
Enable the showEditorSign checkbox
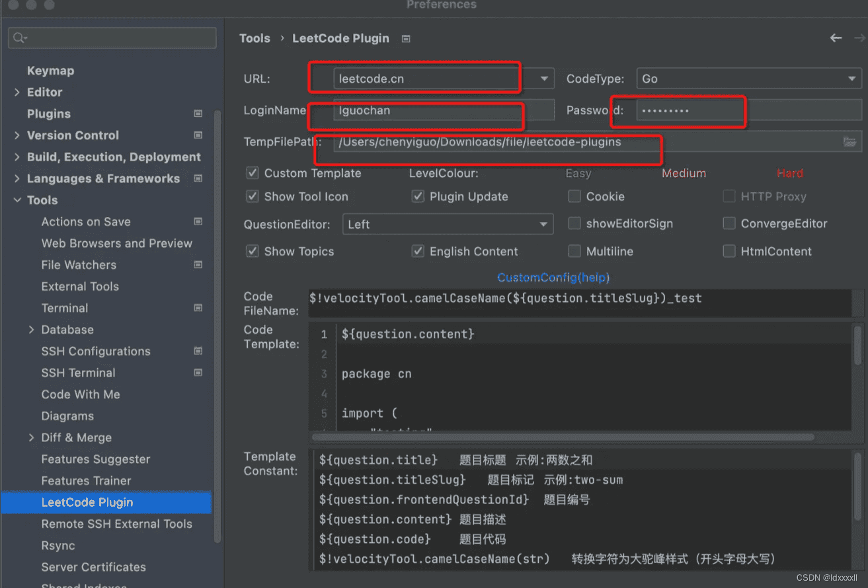tap(574, 223)
